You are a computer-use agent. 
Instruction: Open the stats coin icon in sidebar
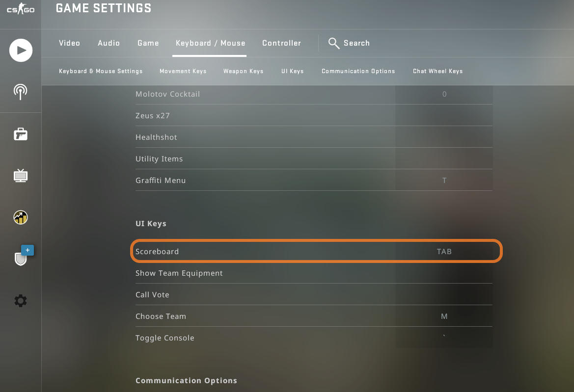pyautogui.click(x=21, y=217)
